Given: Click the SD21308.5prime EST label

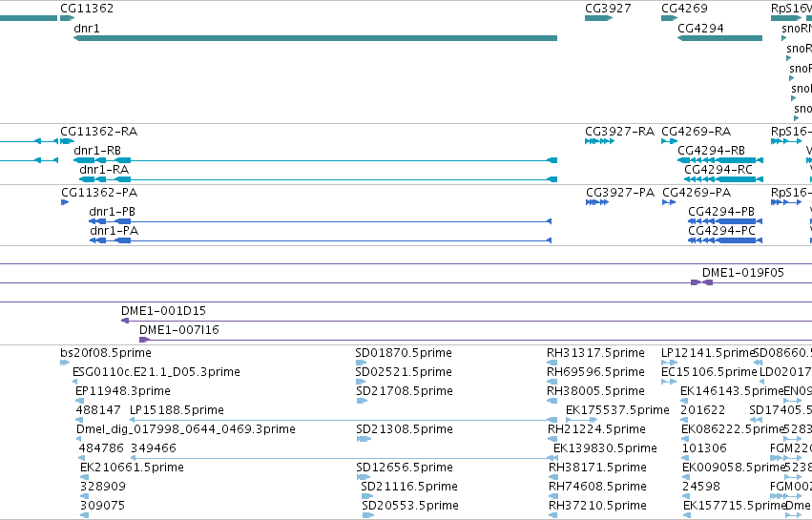Looking at the screenshot, I should click(x=405, y=429).
